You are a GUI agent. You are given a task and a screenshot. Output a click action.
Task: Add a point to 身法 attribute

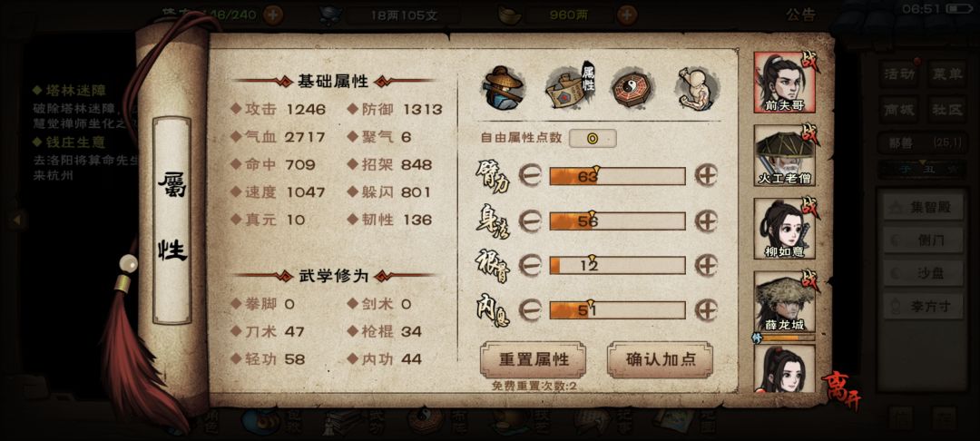706,220
